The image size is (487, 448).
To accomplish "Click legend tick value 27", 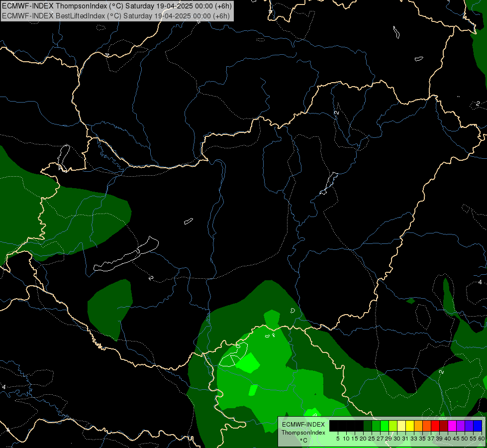I will click(380, 439).
